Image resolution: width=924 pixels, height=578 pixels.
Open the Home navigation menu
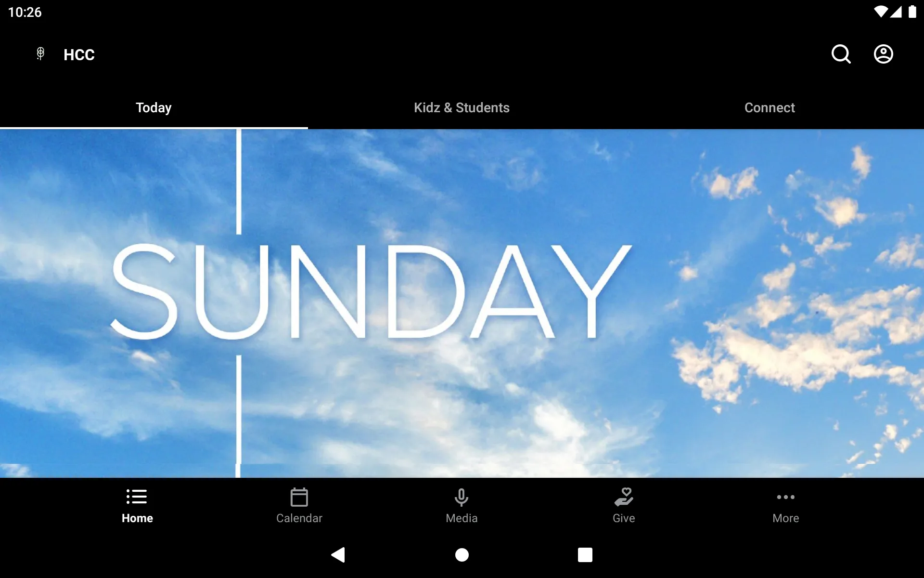(x=137, y=505)
